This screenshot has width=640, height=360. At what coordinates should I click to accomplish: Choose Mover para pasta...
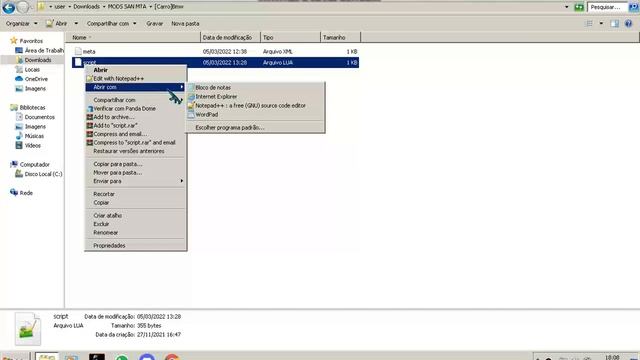(x=118, y=173)
